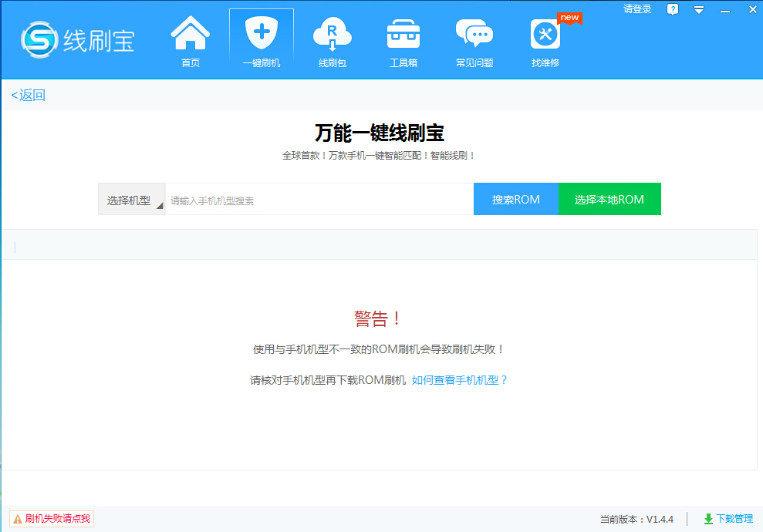Click the 搜索ROM button
Screen dimensions: 763x532
tap(516, 199)
